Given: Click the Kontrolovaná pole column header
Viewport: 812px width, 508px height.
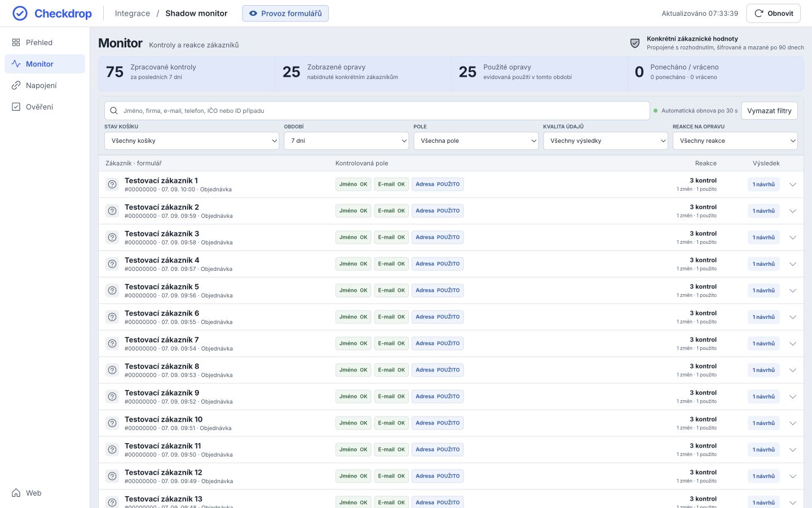Looking at the screenshot, I should point(361,163).
